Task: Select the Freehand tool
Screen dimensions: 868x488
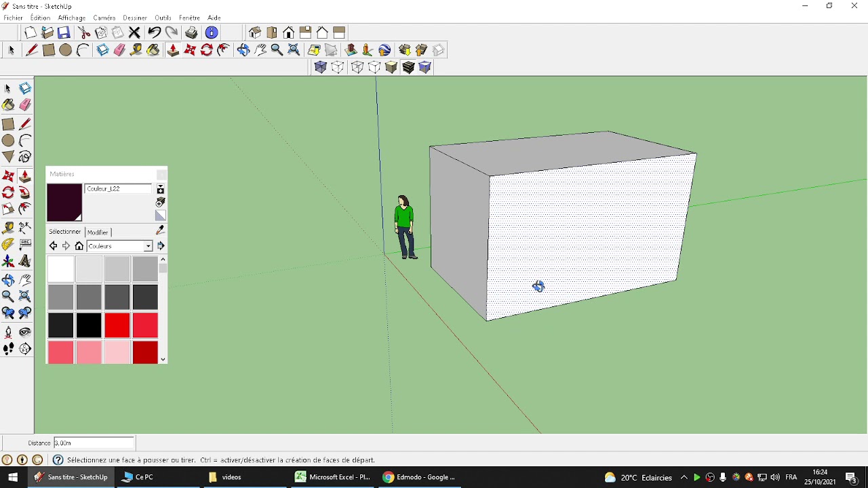Action: pos(25,157)
